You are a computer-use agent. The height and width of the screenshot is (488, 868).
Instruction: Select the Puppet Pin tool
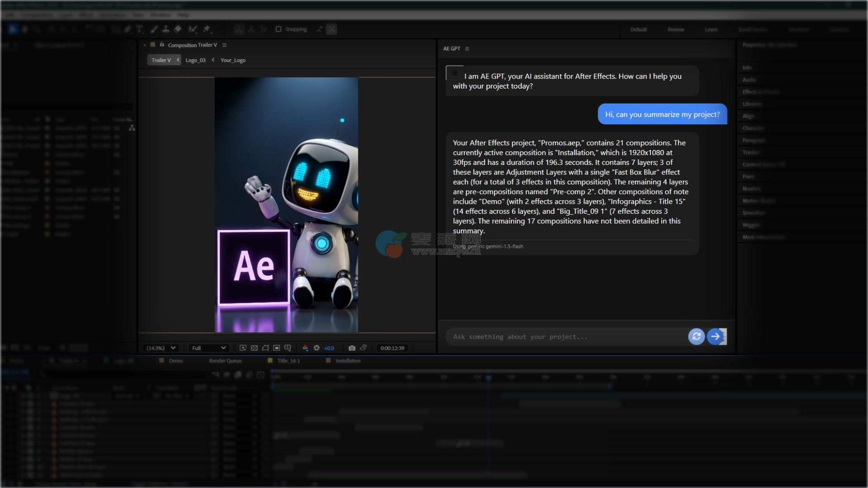[x=207, y=29]
